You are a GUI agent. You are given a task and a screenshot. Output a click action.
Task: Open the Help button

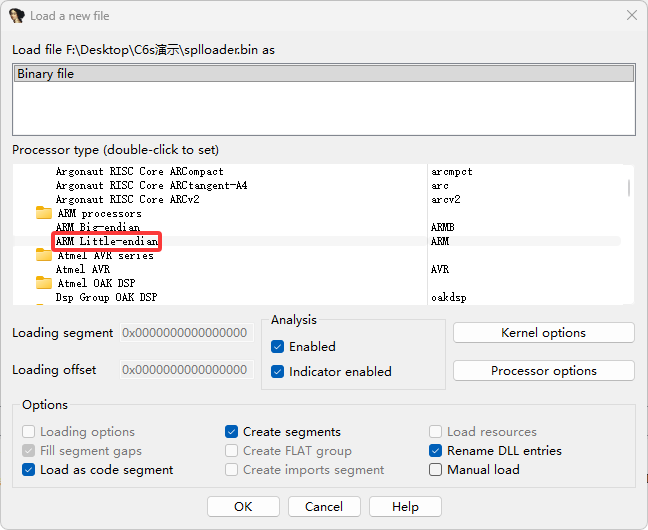pyautogui.click(x=405, y=507)
